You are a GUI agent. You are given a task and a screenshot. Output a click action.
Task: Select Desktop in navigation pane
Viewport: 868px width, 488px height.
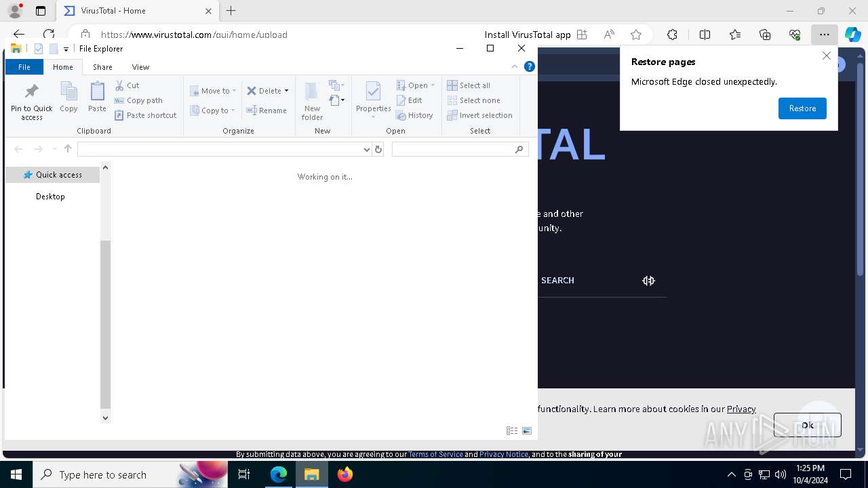click(50, 197)
